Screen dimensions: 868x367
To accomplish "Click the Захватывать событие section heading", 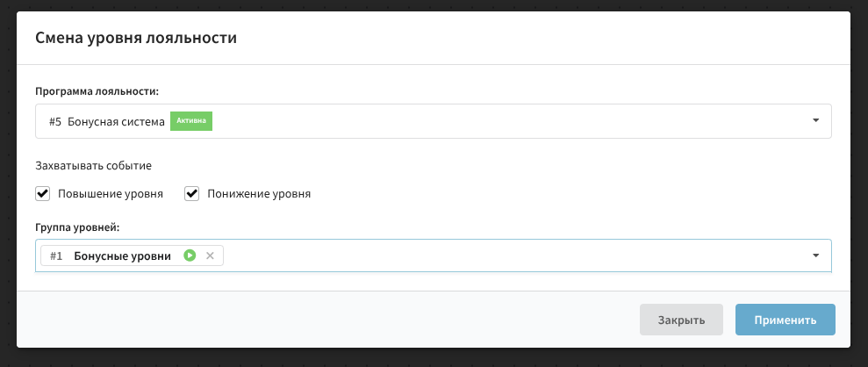I will pyautogui.click(x=94, y=165).
